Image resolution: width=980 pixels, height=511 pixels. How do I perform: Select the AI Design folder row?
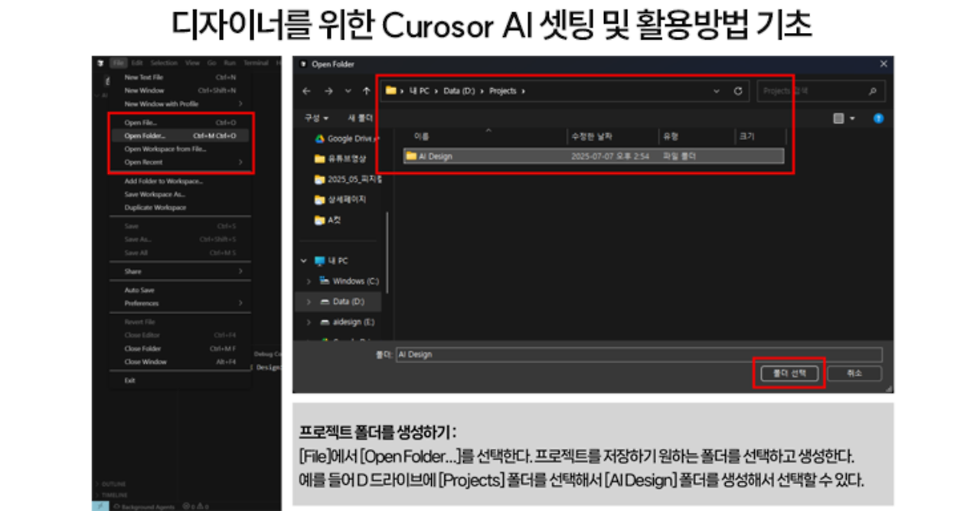click(x=594, y=156)
